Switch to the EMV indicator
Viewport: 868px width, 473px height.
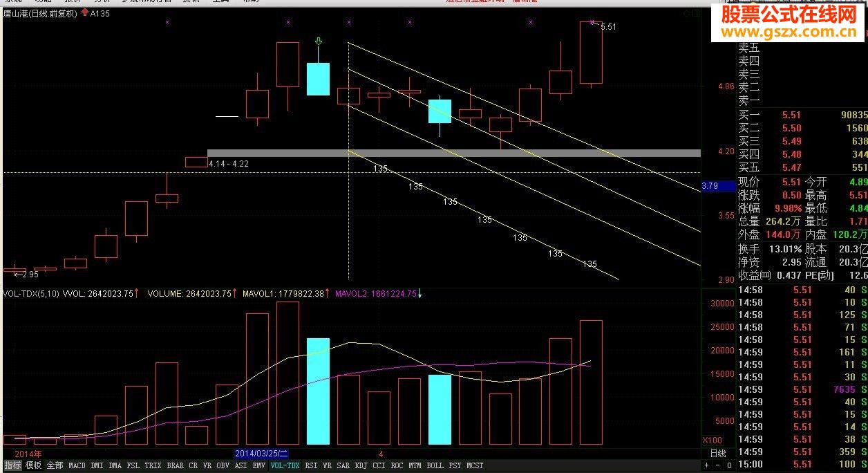259,466
